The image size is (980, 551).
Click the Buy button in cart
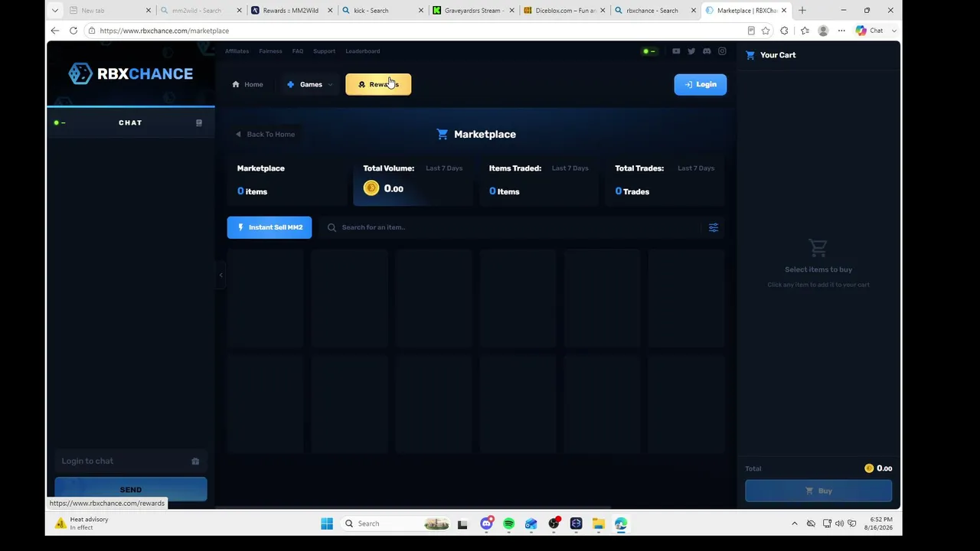pyautogui.click(x=818, y=491)
